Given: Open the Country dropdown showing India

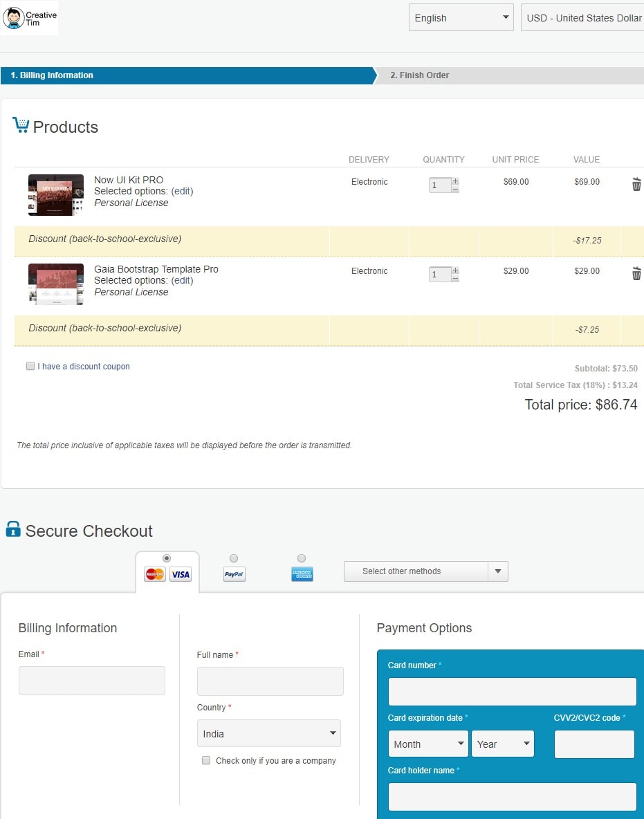Looking at the screenshot, I should point(269,733).
